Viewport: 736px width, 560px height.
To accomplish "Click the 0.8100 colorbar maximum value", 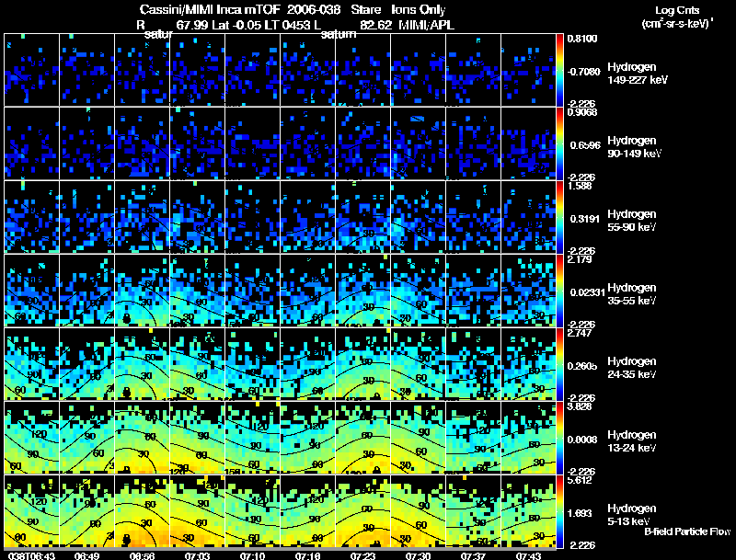I will pos(582,39).
